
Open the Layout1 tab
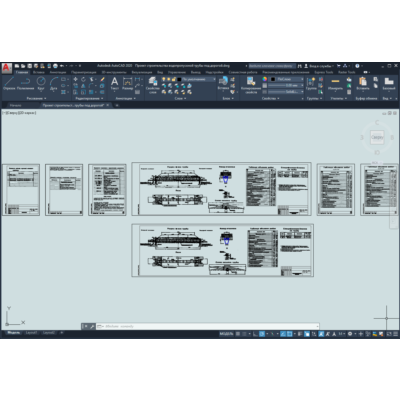tap(31, 333)
